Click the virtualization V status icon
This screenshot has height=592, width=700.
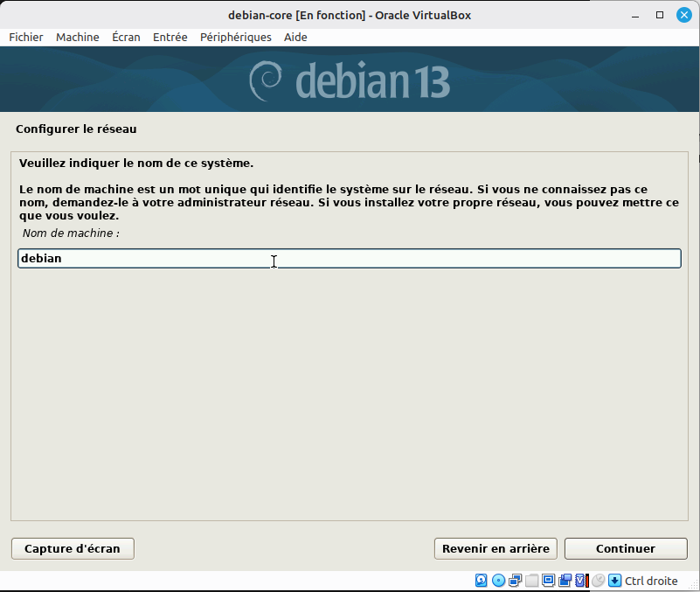click(581, 581)
